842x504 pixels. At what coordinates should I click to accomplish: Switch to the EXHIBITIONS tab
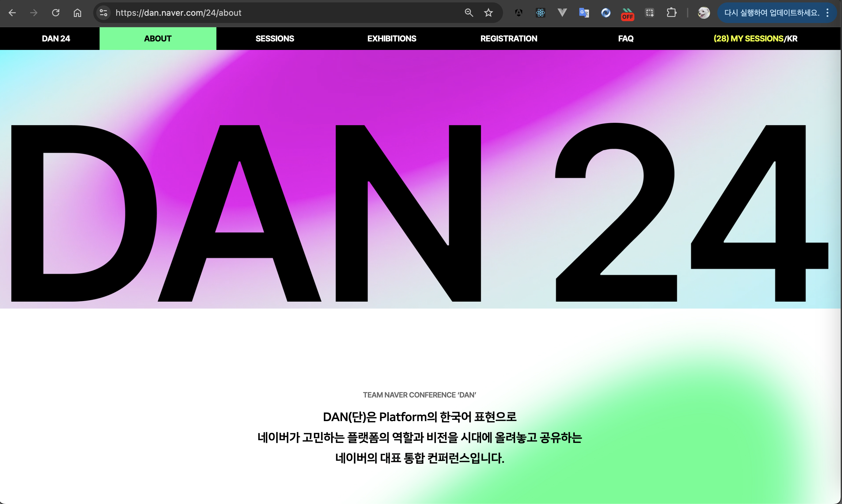(391, 39)
